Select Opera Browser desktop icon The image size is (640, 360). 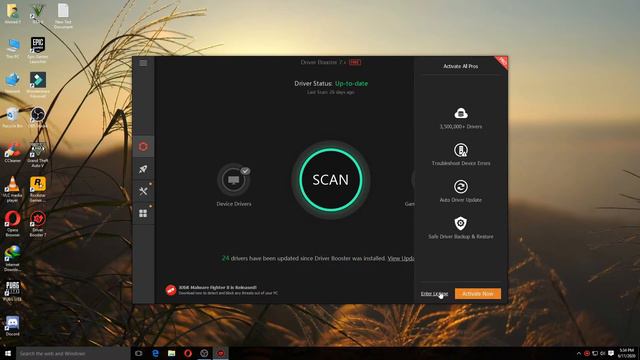pos(13,224)
